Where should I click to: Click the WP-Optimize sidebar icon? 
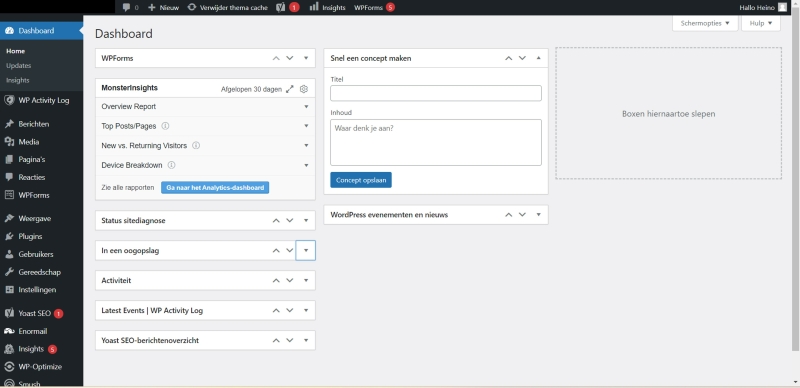coord(9,367)
